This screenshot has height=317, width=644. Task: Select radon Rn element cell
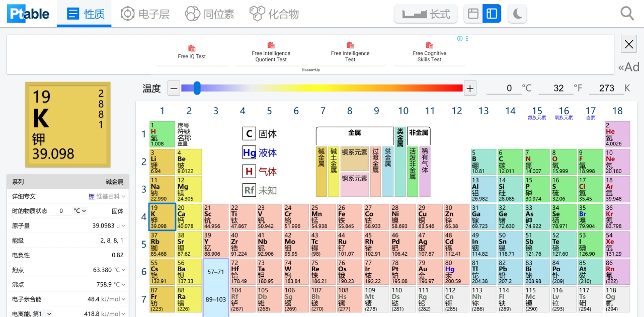617,271
